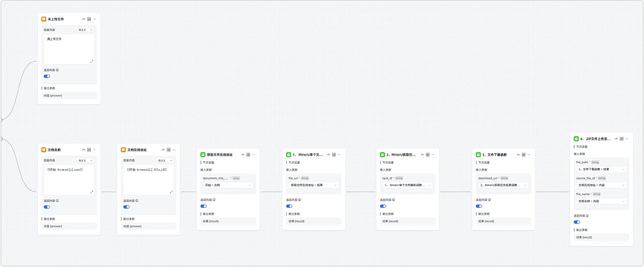Open the more menu of 获取文件在线地址 node
This screenshot has width=644, height=267.
click(253, 154)
